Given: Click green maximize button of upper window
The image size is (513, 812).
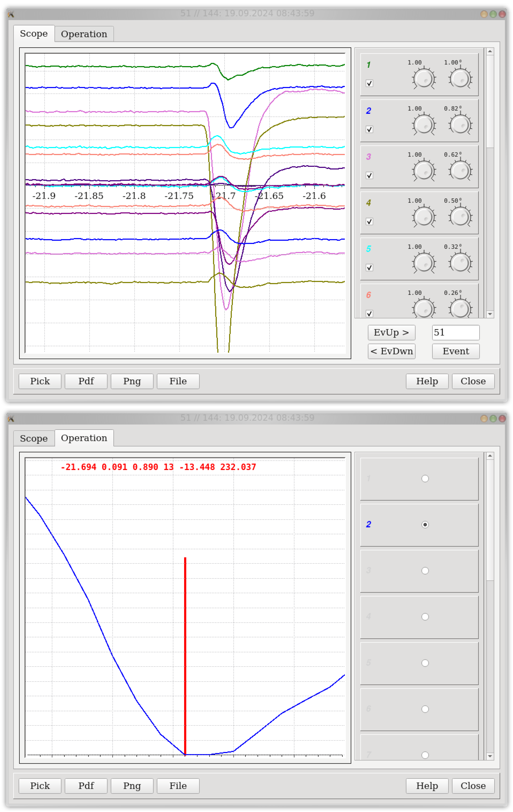Looking at the screenshot, I should pos(493,14).
